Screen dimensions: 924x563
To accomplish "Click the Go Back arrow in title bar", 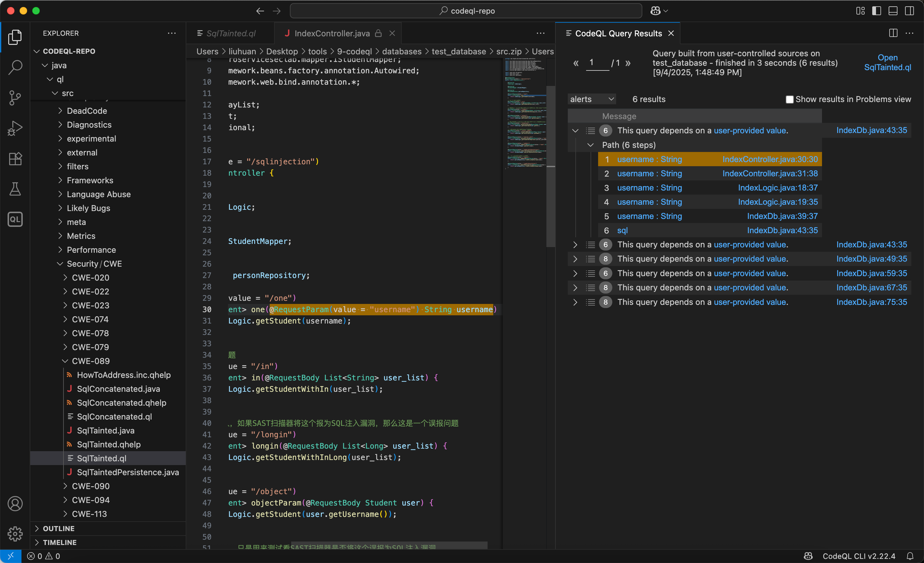I will pos(260,11).
